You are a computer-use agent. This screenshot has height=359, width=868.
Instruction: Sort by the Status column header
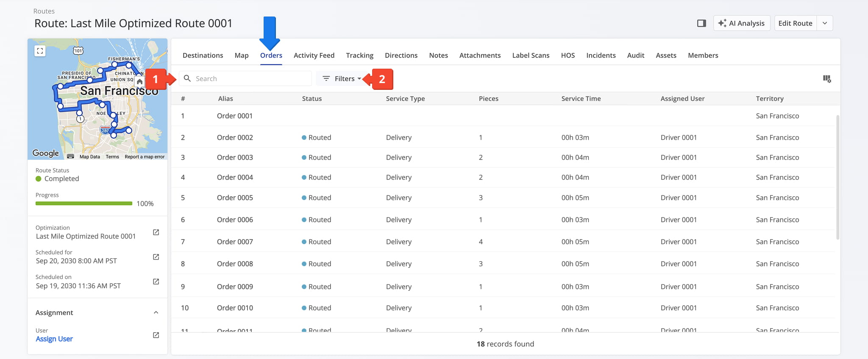point(312,98)
